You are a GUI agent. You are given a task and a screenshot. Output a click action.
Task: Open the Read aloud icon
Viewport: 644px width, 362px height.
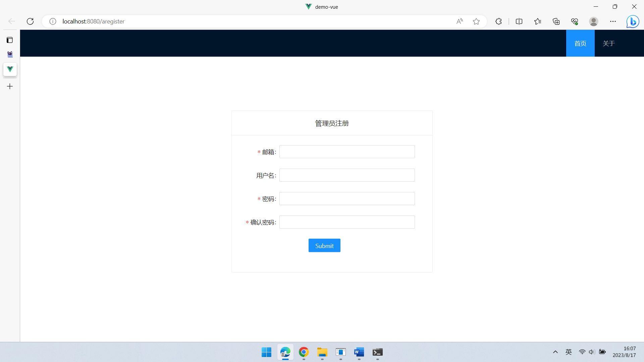460,21
